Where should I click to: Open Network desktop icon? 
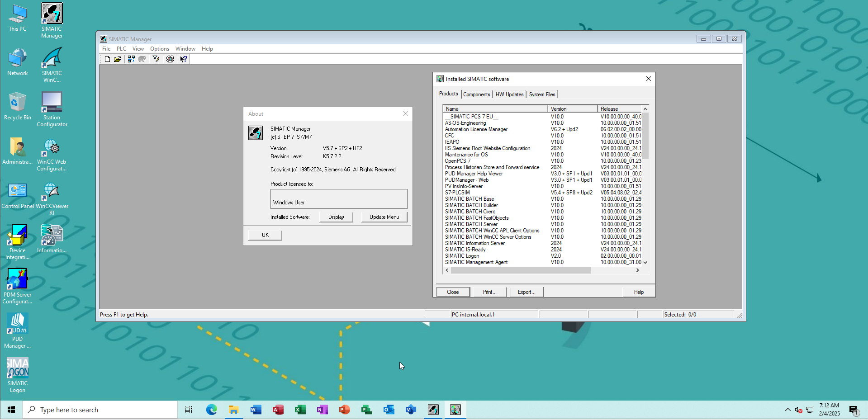click(x=18, y=61)
